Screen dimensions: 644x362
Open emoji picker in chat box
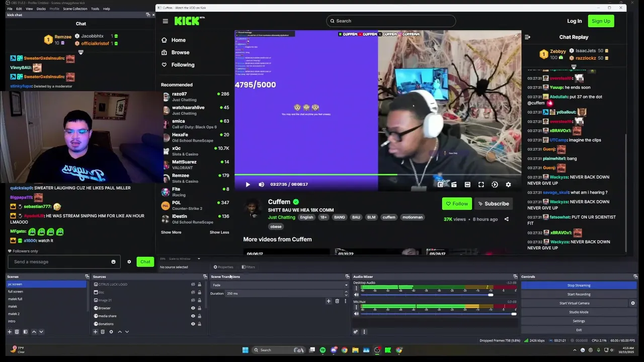(x=113, y=261)
